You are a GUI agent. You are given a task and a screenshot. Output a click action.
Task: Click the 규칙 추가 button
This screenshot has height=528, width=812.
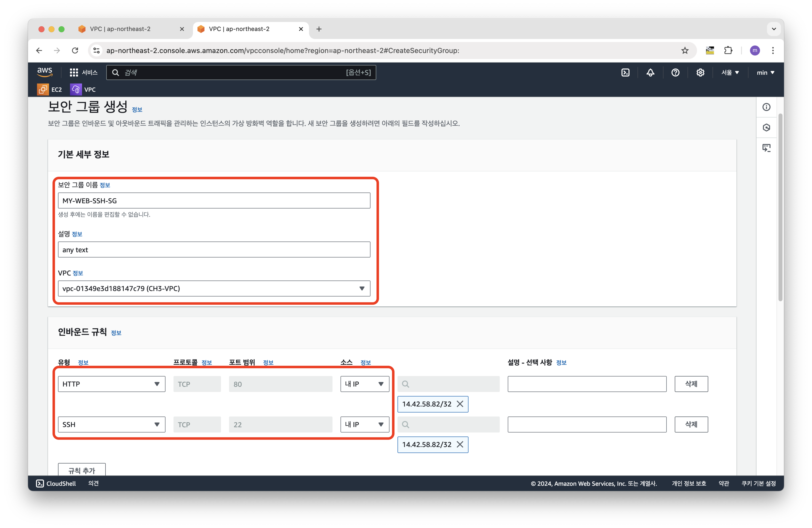(81, 470)
